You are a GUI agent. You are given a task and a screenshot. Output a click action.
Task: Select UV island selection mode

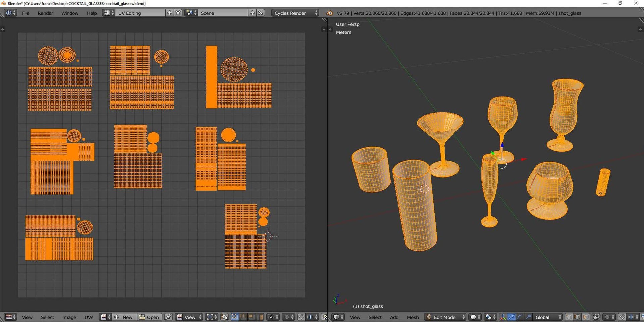tap(260, 317)
